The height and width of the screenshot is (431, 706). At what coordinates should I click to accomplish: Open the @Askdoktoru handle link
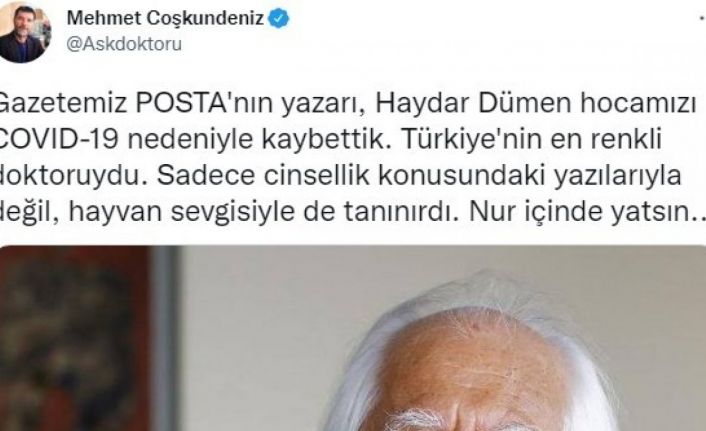point(124,44)
